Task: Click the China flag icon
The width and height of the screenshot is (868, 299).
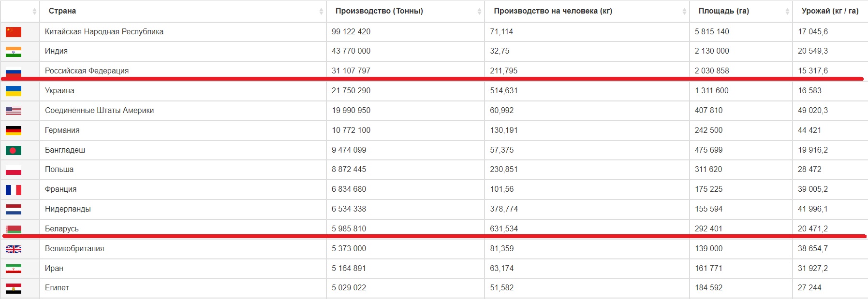Action: [14, 32]
